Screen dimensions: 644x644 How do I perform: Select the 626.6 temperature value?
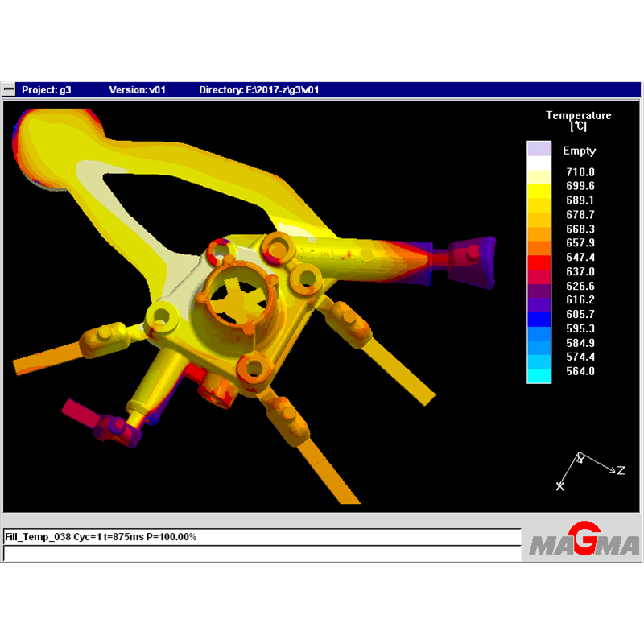[x=580, y=286]
